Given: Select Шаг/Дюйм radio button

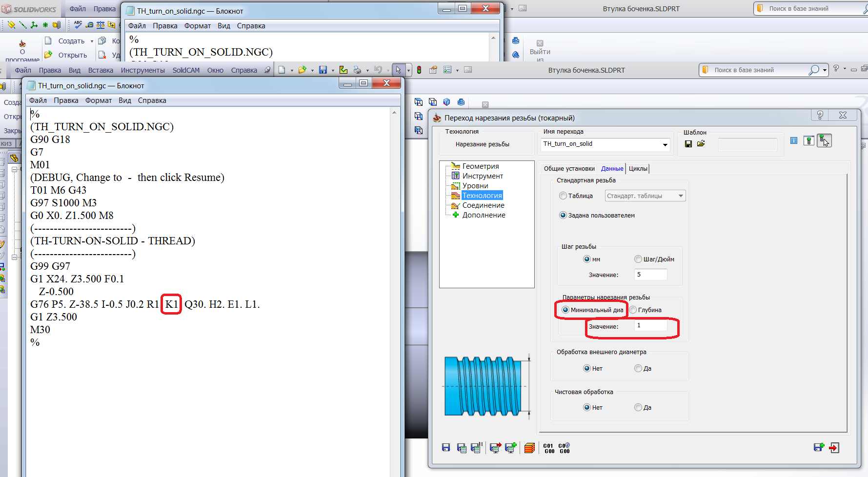Looking at the screenshot, I should click(638, 259).
